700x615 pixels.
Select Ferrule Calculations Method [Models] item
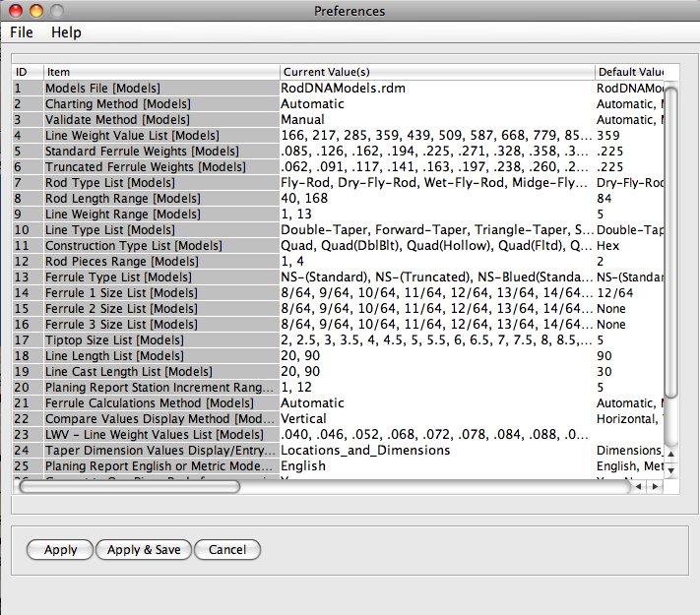click(161, 403)
